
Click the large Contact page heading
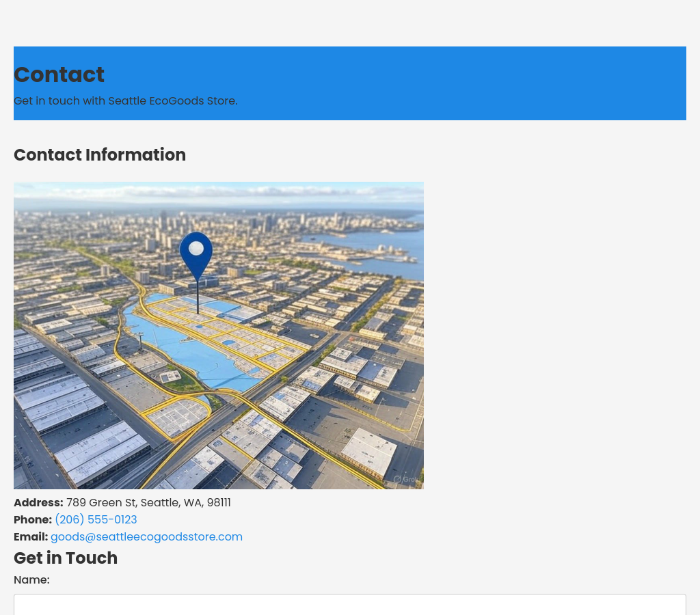point(59,74)
